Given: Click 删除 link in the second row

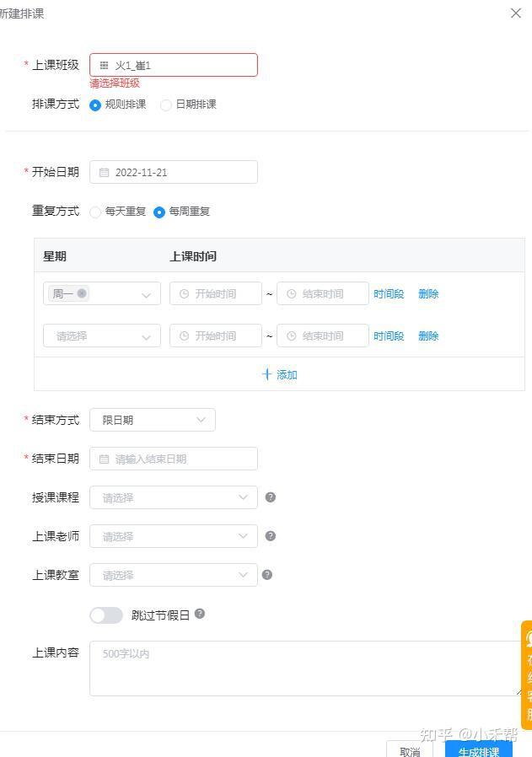Looking at the screenshot, I should 428,336.
